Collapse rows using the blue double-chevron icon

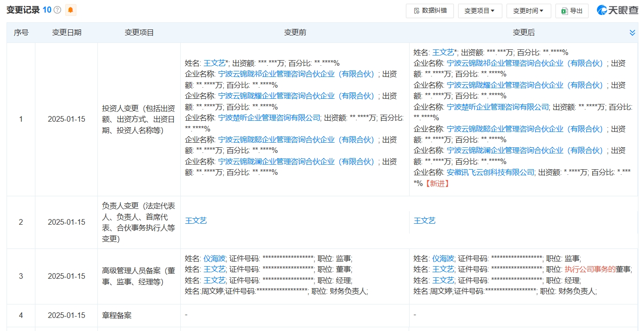632,32
